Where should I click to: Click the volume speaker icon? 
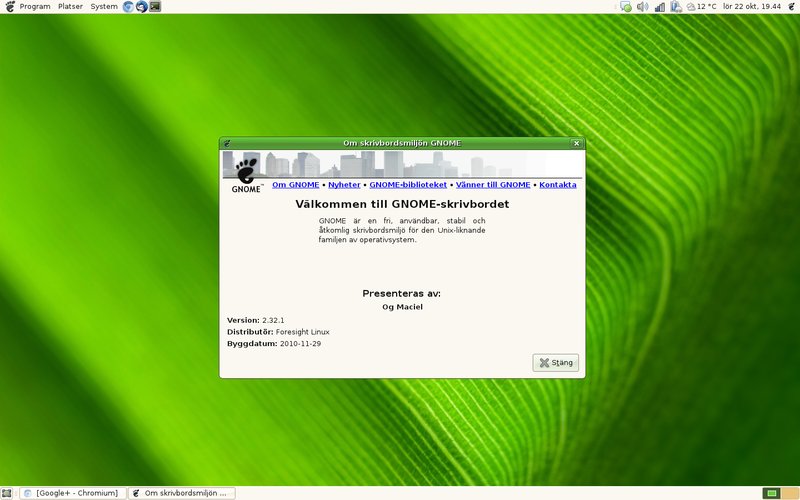pyautogui.click(x=643, y=7)
